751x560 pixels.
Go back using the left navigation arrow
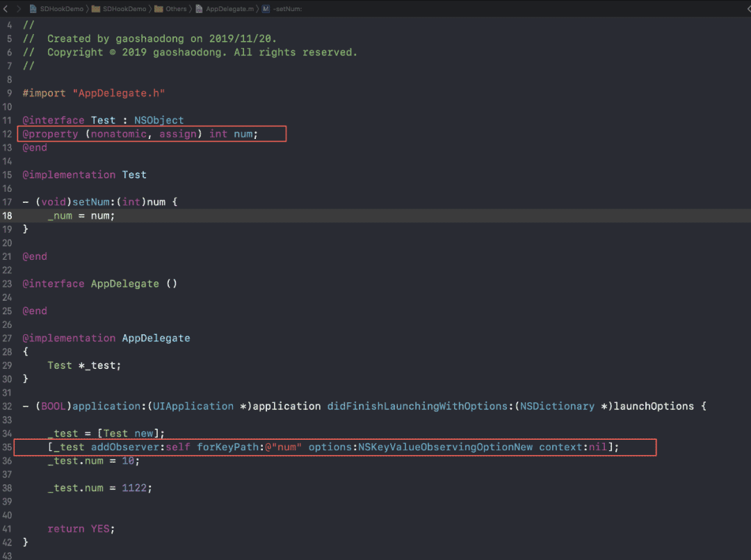click(6, 8)
